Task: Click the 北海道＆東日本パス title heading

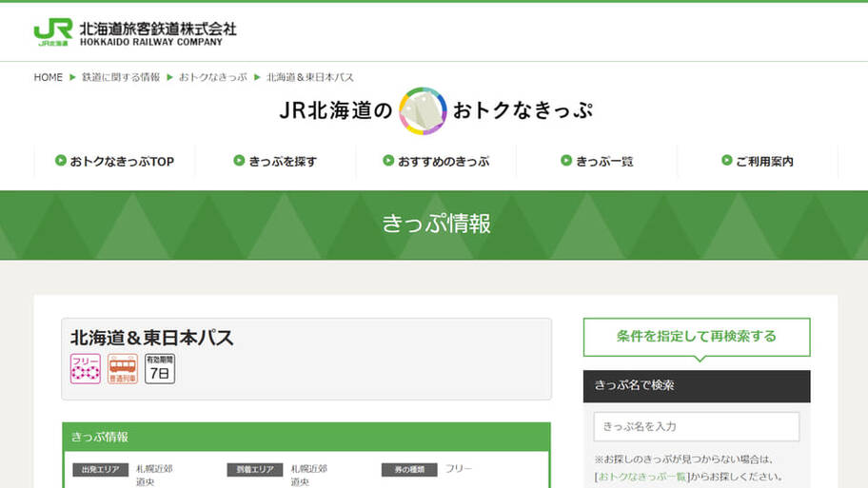Action: 151,338
